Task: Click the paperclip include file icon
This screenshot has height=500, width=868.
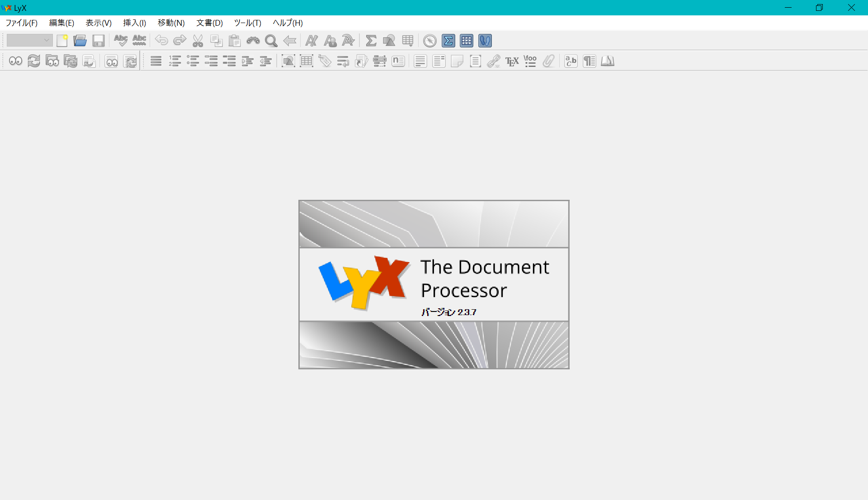Action: (x=548, y=61)
